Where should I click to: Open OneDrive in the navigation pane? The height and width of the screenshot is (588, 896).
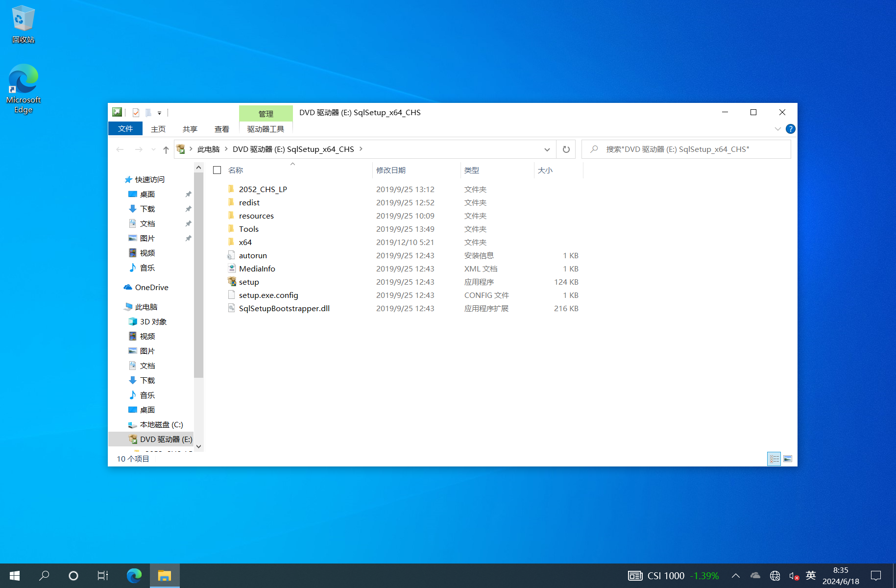click(x=151, y=288)
